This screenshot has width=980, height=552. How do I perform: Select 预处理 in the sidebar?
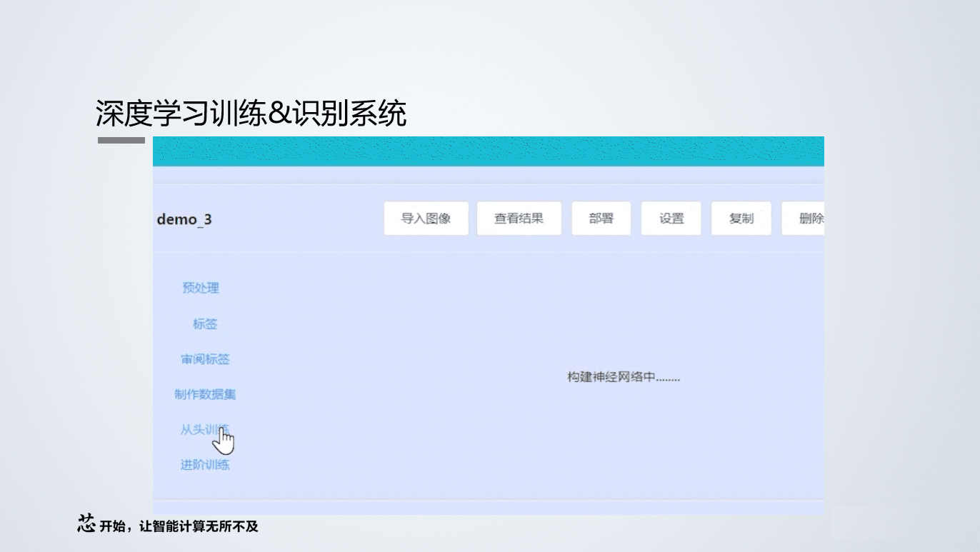[x=200, y=288]
